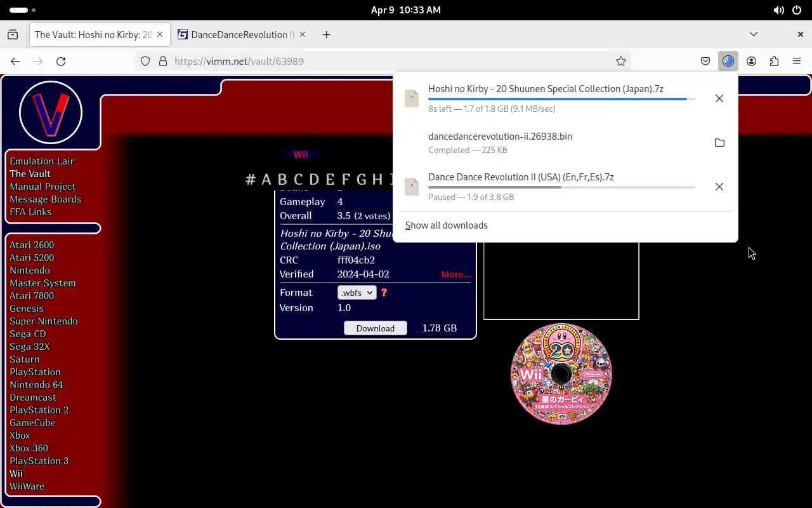
Task: Browse the Nintendo section
Action: click(x=30, y=271)
